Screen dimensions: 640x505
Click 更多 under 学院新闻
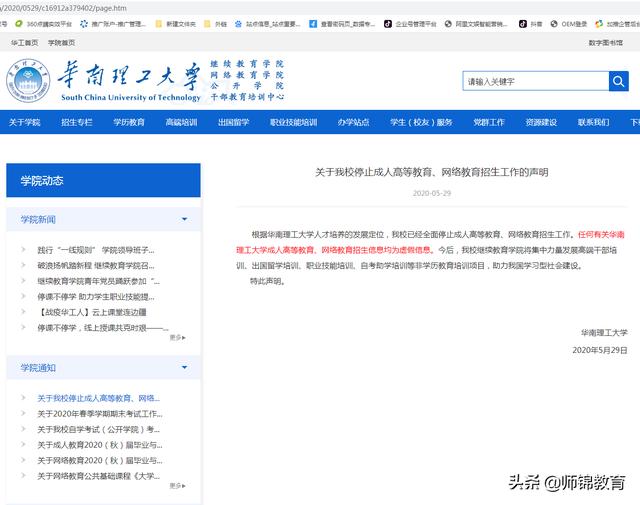point(178,338)
